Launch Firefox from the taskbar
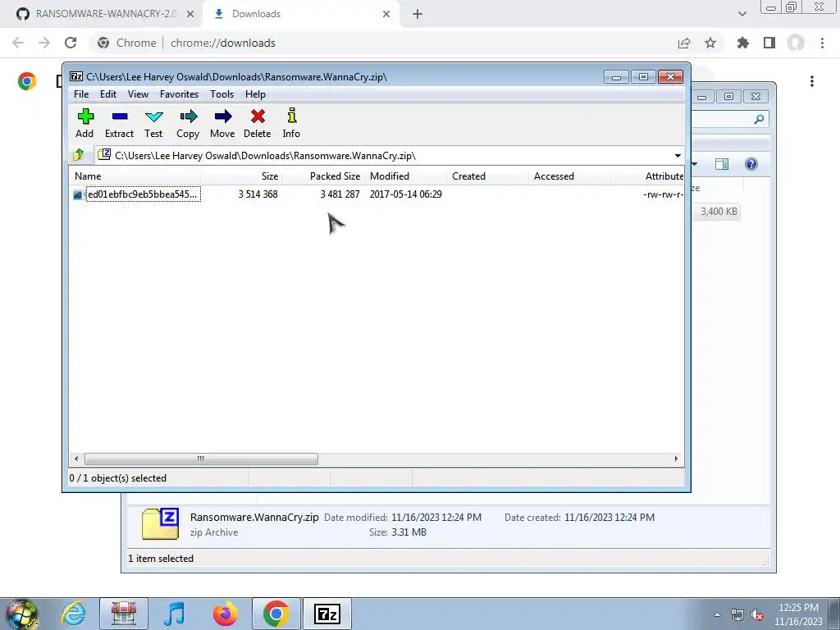The width and height of the screenshot is (840, 630). coord(225,614)
